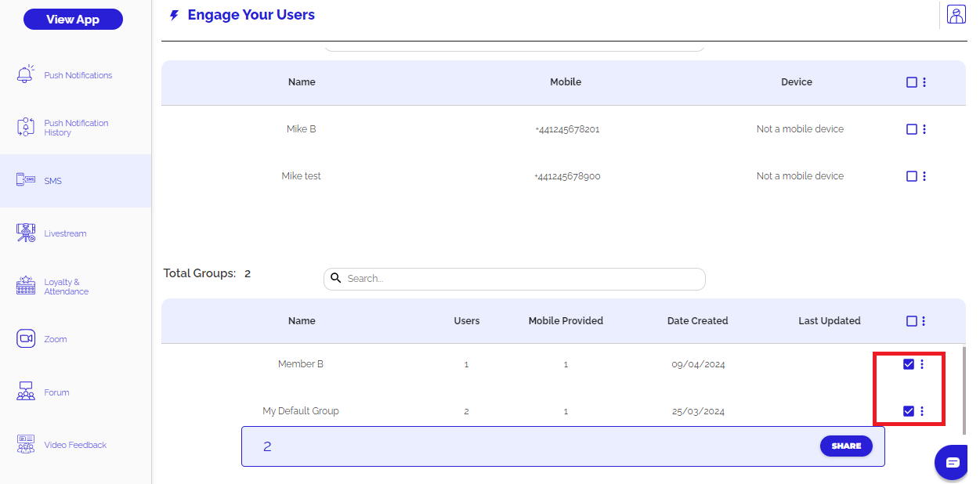The height and width of the screenshot is (484, 980).
Task: Open Push Notification History icon
Action: click(26, 128)
